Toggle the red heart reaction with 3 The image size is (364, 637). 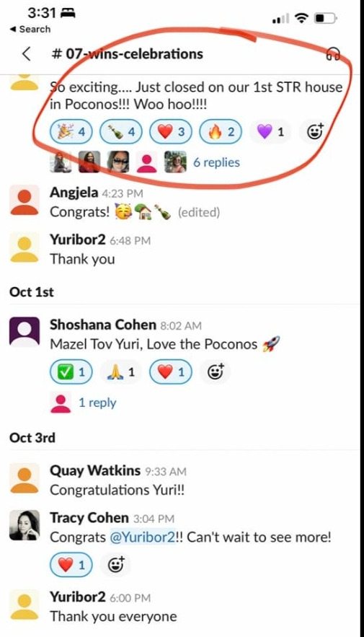pyautogui.click(x=171, y=131)
